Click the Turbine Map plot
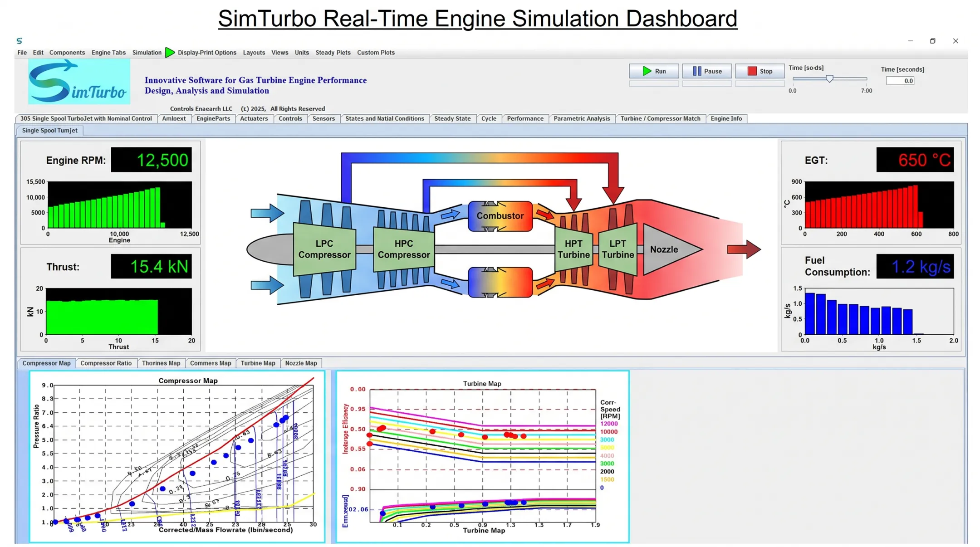The width and height of the screenshot is (980, 547). 483,457
